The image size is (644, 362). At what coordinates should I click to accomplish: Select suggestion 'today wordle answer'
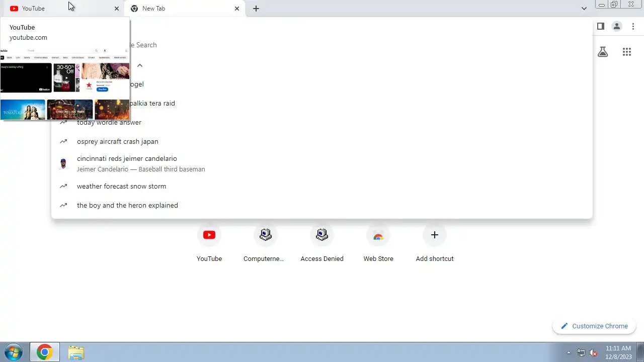322,122
